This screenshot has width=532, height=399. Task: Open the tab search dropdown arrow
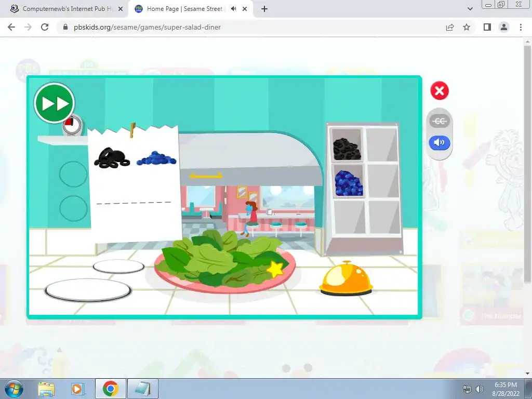(x=470, y=9)
